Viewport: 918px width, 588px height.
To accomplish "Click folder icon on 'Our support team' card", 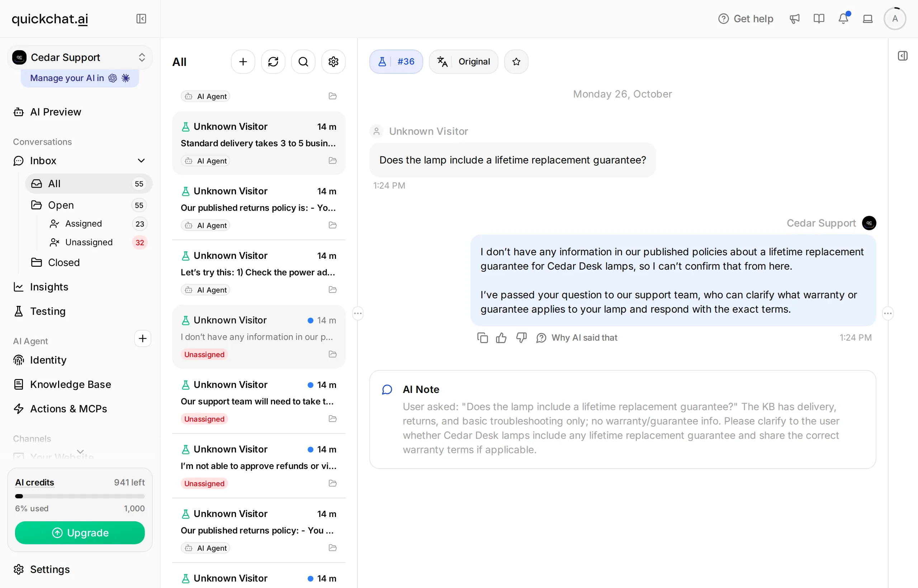I will click(333, 419).
